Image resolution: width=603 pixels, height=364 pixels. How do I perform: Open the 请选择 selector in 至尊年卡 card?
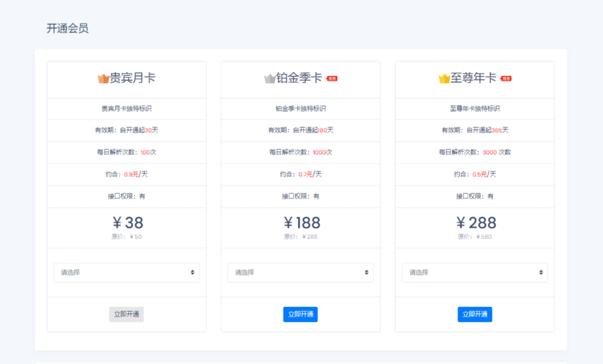pyautogui.click(x=475, y=273)
